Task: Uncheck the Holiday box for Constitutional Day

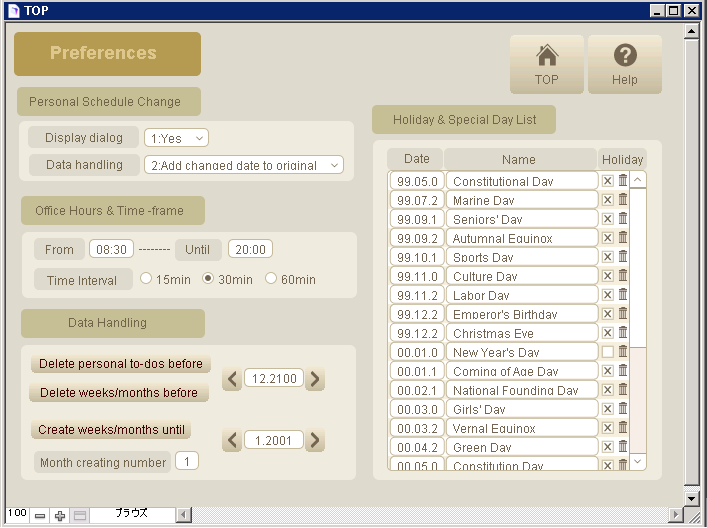Action: click(608, 181)
